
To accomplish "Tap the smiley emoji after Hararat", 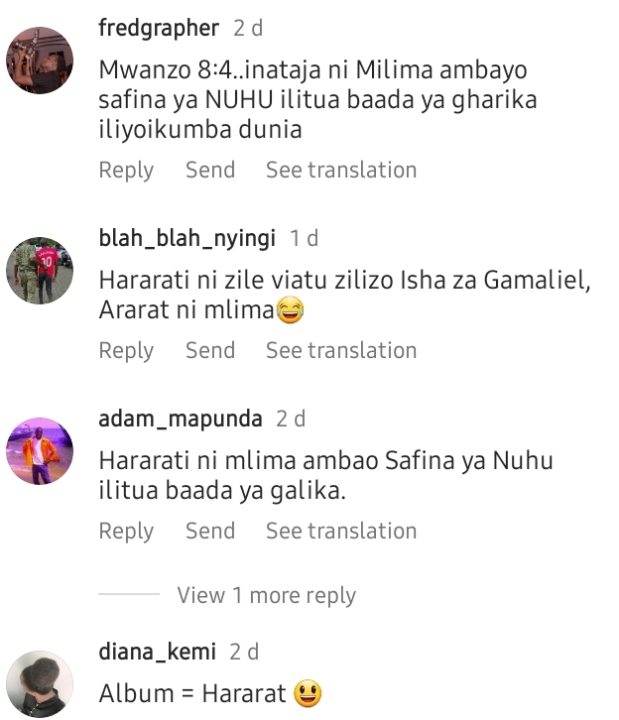I will click(x=307, y=693).
